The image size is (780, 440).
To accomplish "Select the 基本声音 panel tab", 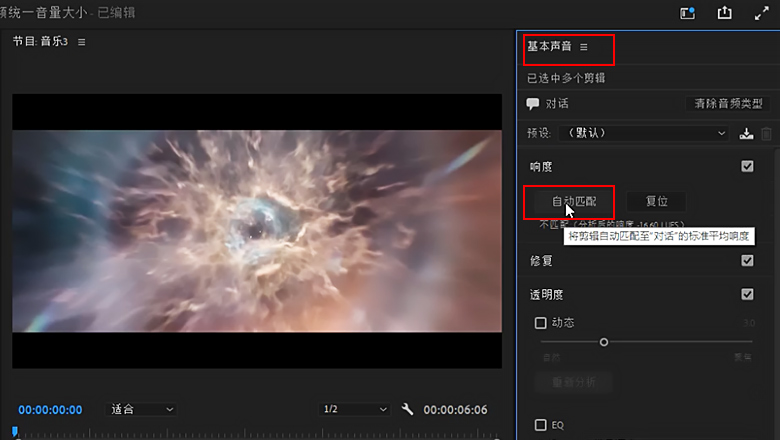I will click(550, 46).
